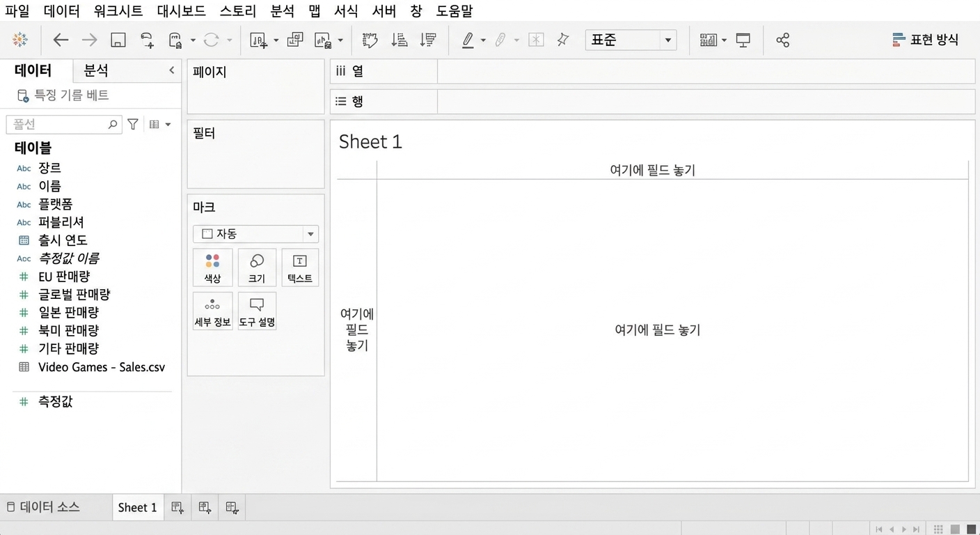
Task: Open the 대시보드 menu
Action: click(x=181, y=11)
